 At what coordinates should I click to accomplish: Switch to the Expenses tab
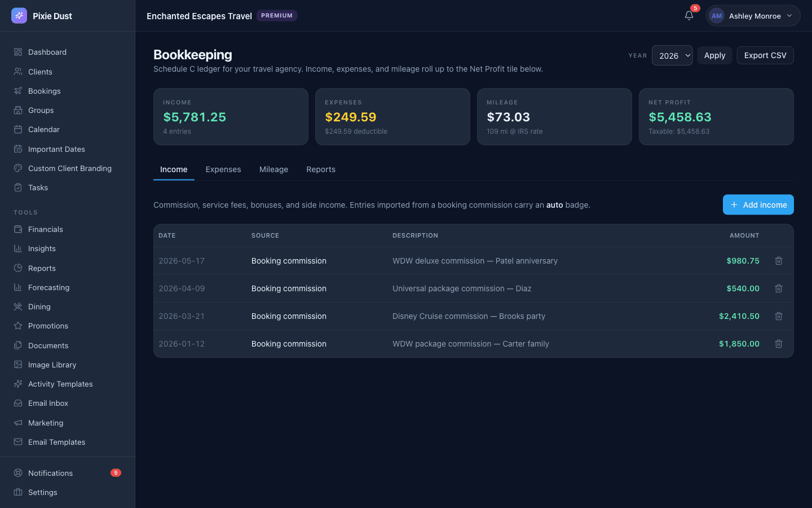click(x=223, y=169)
